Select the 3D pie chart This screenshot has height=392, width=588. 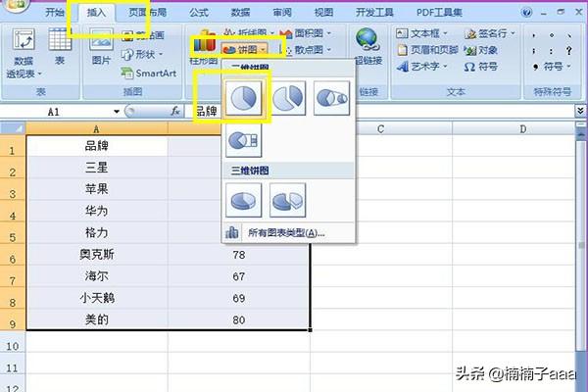(x=244, y=200)
